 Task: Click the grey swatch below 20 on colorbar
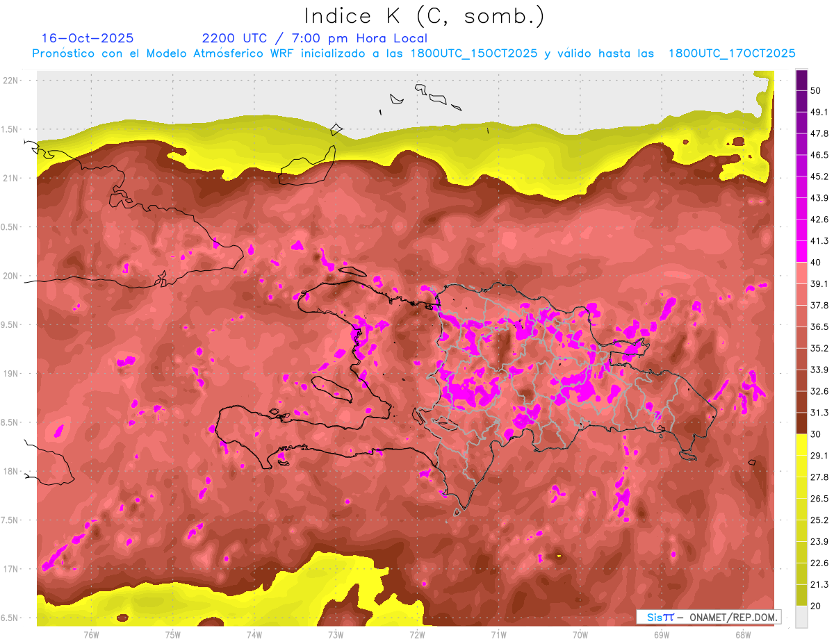(801, 617)
